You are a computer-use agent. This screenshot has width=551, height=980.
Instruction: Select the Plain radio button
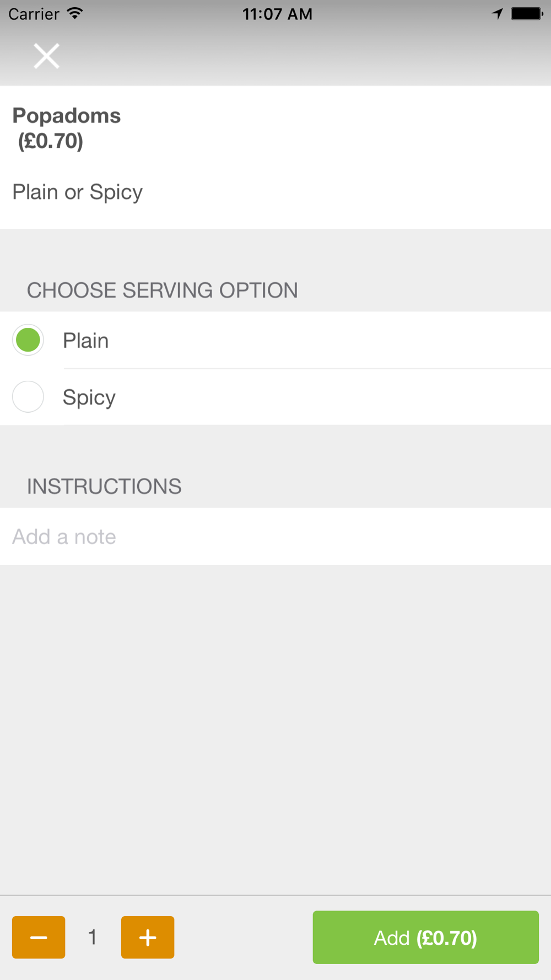(28, 340)
